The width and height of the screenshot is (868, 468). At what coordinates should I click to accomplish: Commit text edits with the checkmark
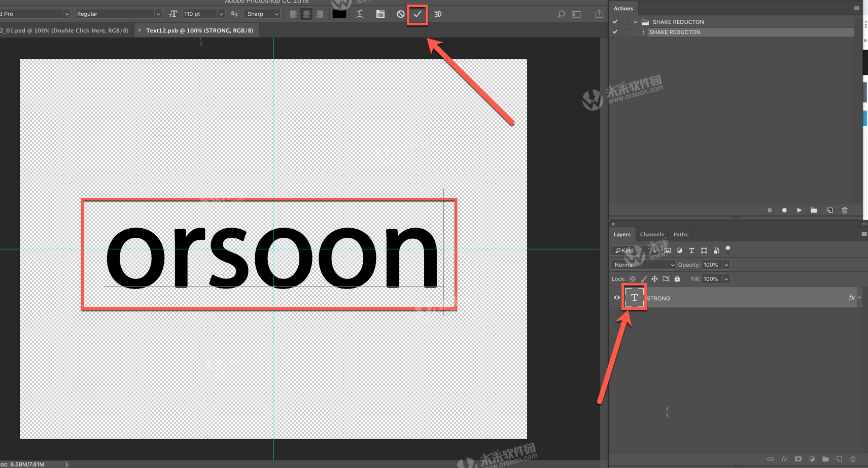click(417, 14)
